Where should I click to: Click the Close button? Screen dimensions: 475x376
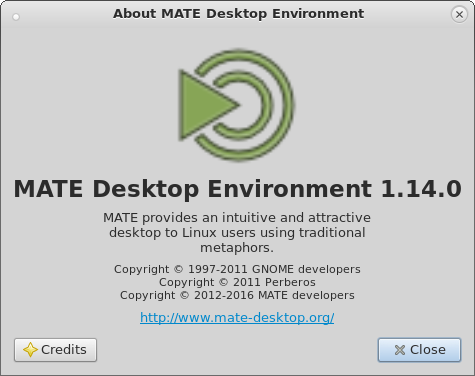click(x=419, y=350)
